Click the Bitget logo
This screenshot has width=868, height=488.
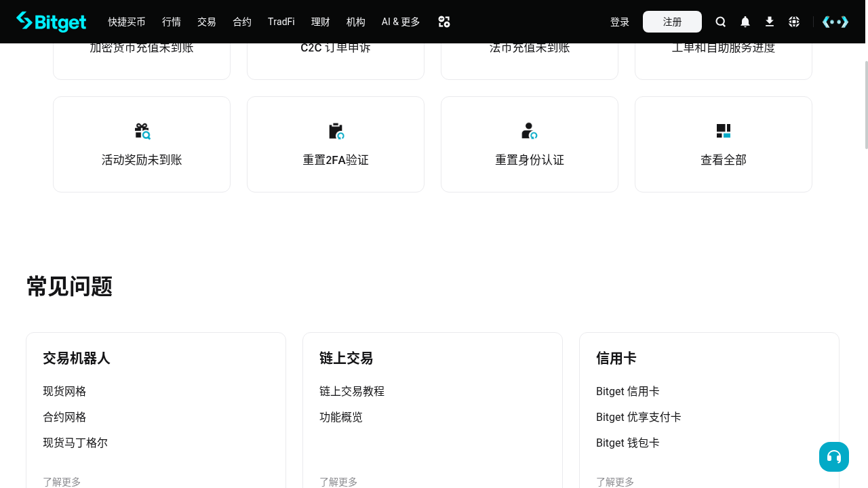click(x=51, y=22)
